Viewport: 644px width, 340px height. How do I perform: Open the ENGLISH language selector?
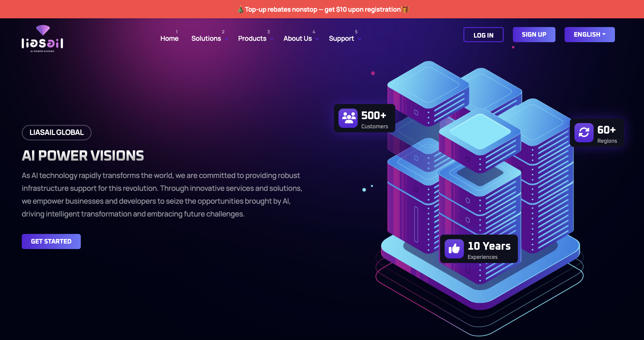click(x=589, y=35)
